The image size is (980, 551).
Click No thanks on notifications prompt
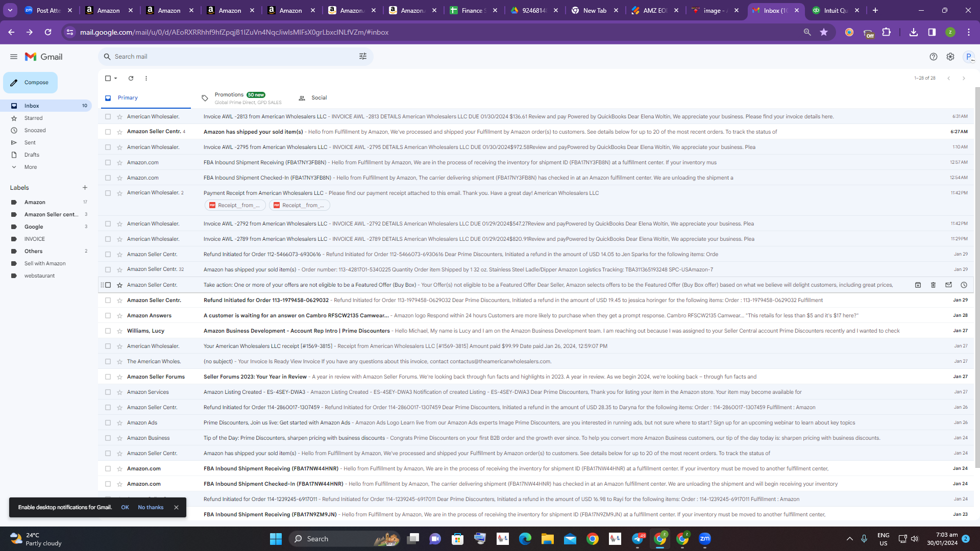pyautogui.click(x=151, y=507)
